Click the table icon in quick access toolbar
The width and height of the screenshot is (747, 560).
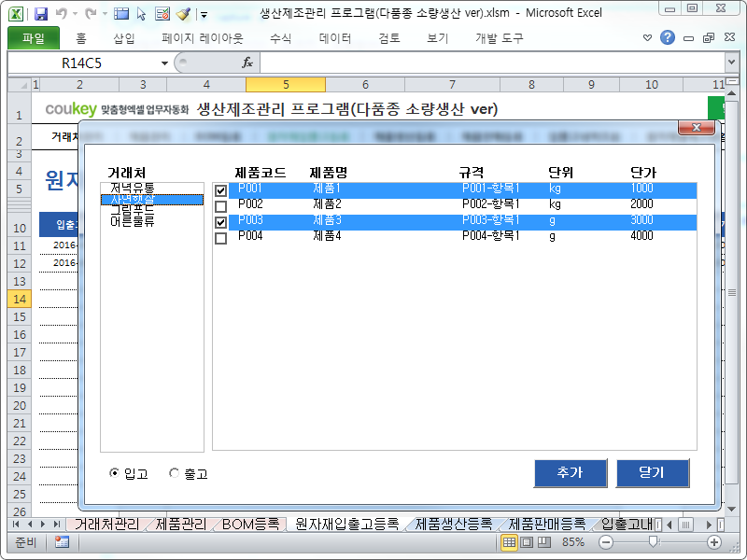(x=121, y=14)
